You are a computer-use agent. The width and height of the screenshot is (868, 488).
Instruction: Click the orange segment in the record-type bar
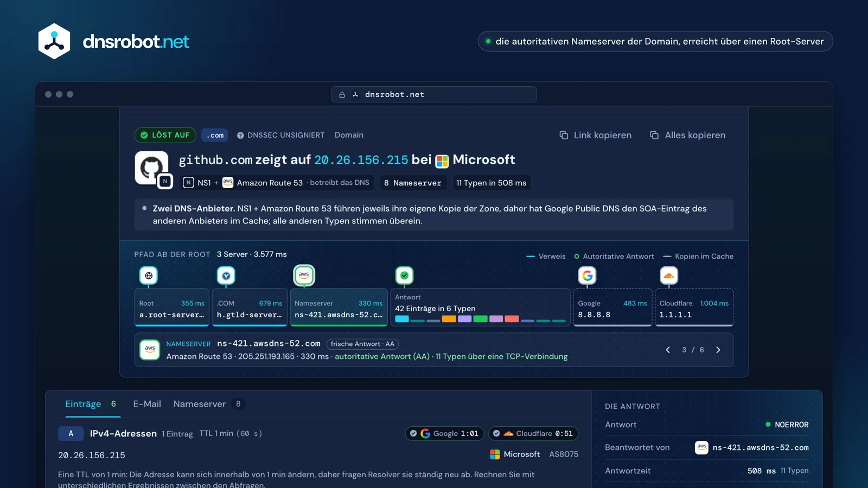pyautogui.click(x=449, y=319)
